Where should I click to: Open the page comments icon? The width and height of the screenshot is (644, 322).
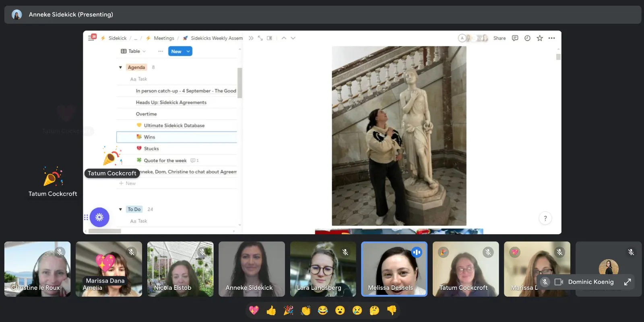pos(515,38)
